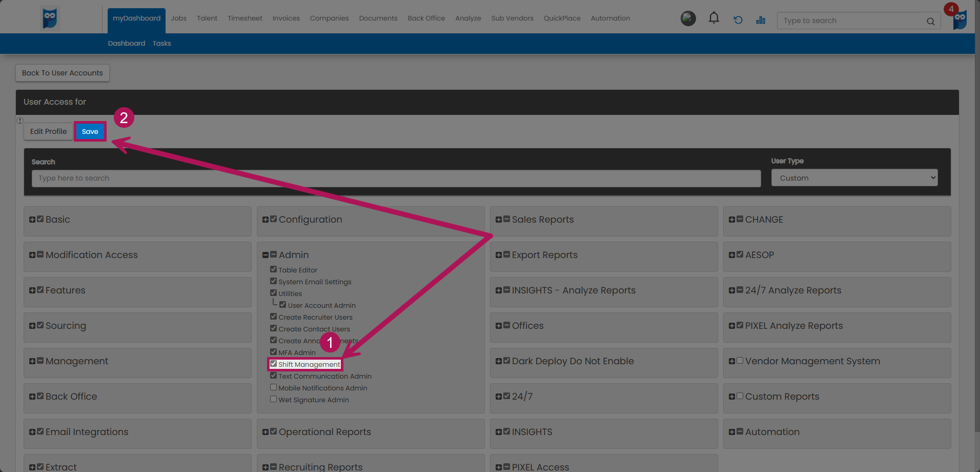Click Back To User Accounts button
The image size is (980, 472).
pyautogui.click(x=63, y=73)
